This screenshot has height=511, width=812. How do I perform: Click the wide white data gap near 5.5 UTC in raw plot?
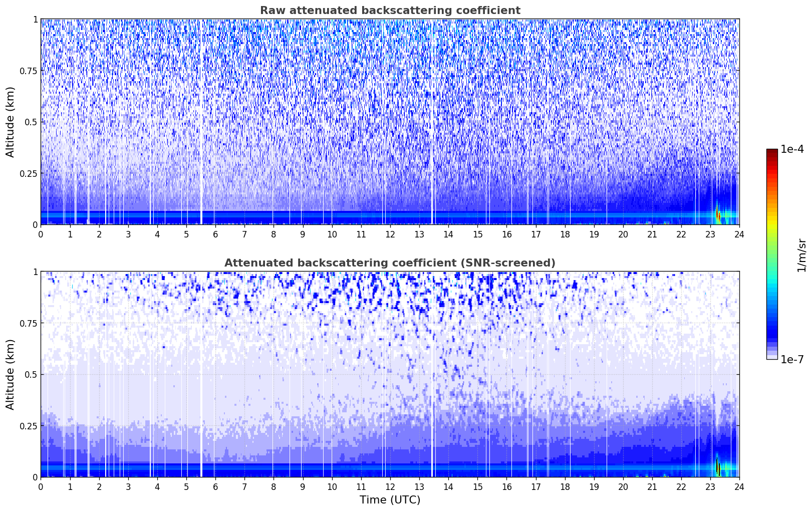(201, 122)
